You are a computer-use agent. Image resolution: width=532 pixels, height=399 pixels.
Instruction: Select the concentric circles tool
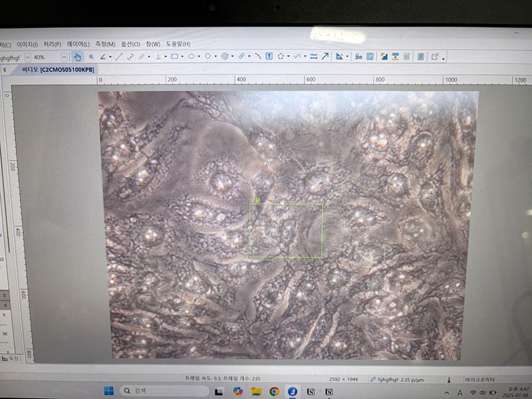point(225,57)
